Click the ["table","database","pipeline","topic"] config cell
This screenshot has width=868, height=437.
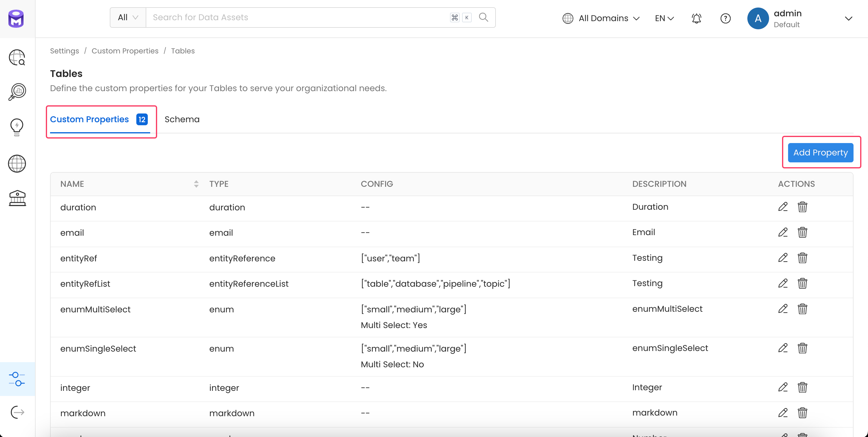[x=435, y=284]
